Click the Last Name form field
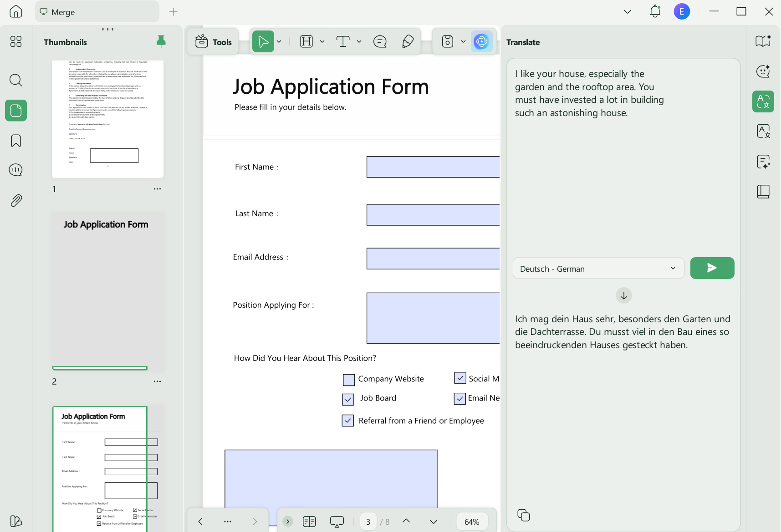This screenshot has width=781, height=532. tap(433, 215)
